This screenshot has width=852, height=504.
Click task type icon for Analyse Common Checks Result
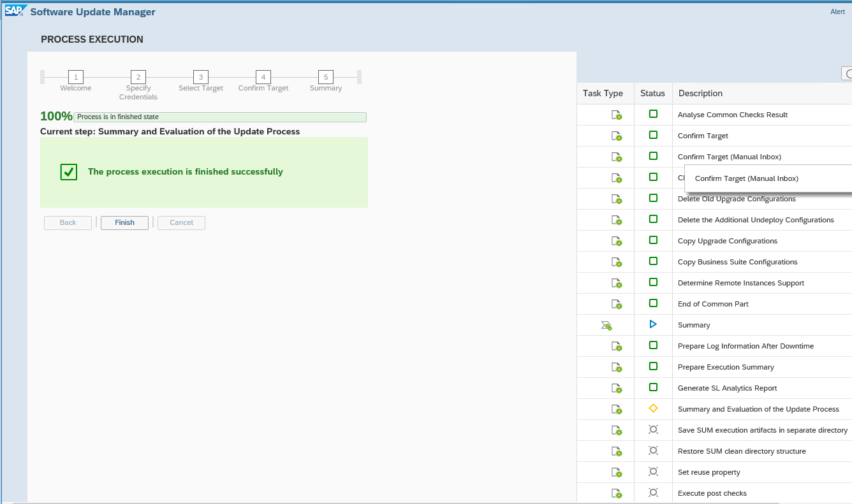617,115
